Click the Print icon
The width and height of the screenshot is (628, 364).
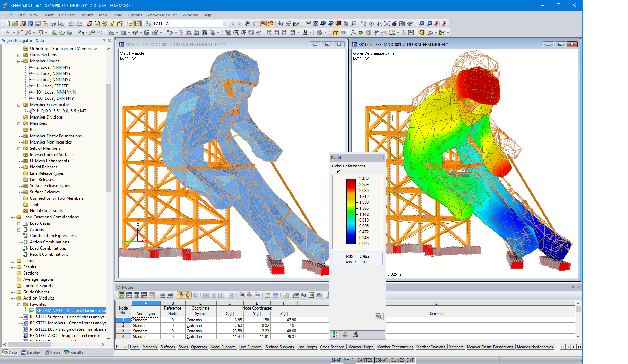pyautogui.click(x=53, y=24)
